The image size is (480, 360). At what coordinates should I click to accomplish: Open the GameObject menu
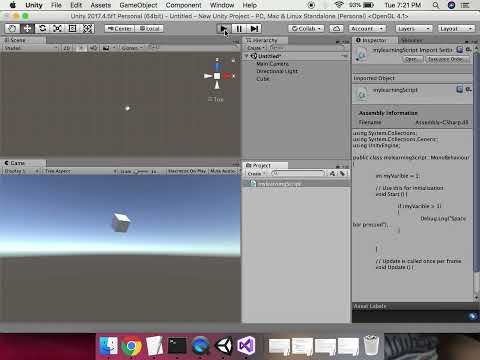tap(138, 5)
